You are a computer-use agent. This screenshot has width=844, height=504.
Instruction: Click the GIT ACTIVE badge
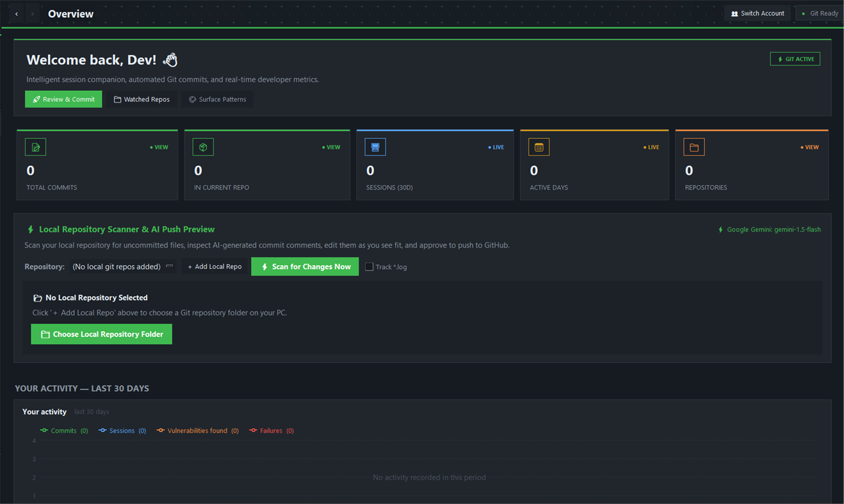(x=795, y=59)
